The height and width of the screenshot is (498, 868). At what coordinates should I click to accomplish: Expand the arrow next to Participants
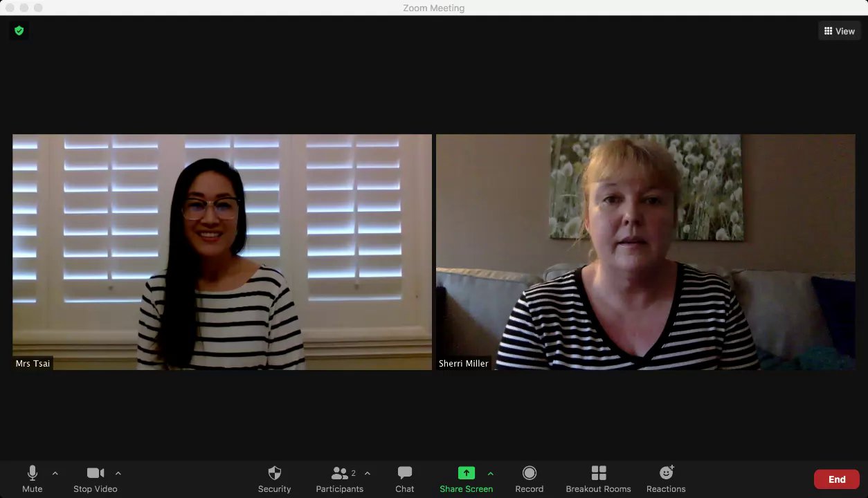pyautogui.click(x=368, y=474)
